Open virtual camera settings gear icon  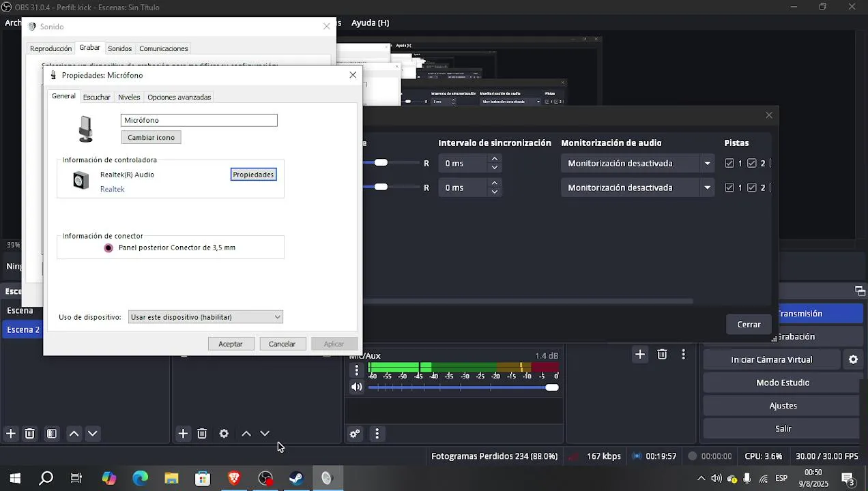(x=853, y=359)
